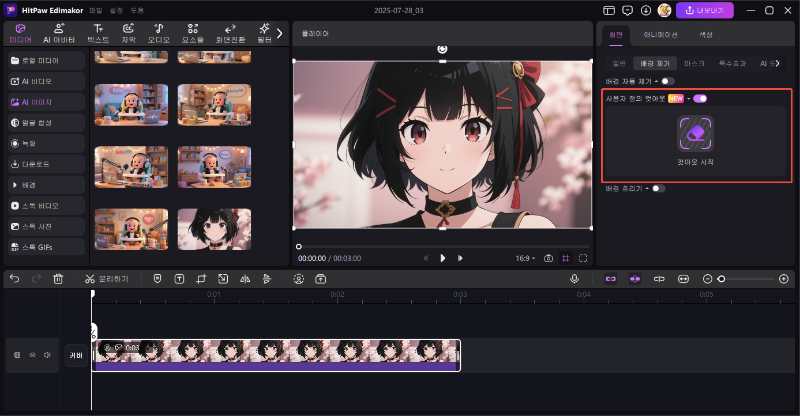This screenshot has height=416, width=800.
Task: Open the 자막 (Subtitles) tab
Action: 128,34
